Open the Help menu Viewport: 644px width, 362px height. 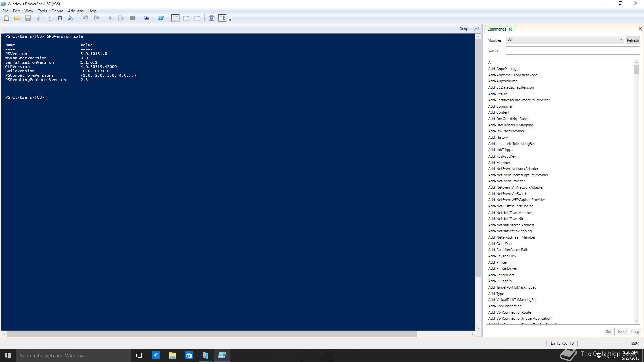tap(92, 11)
